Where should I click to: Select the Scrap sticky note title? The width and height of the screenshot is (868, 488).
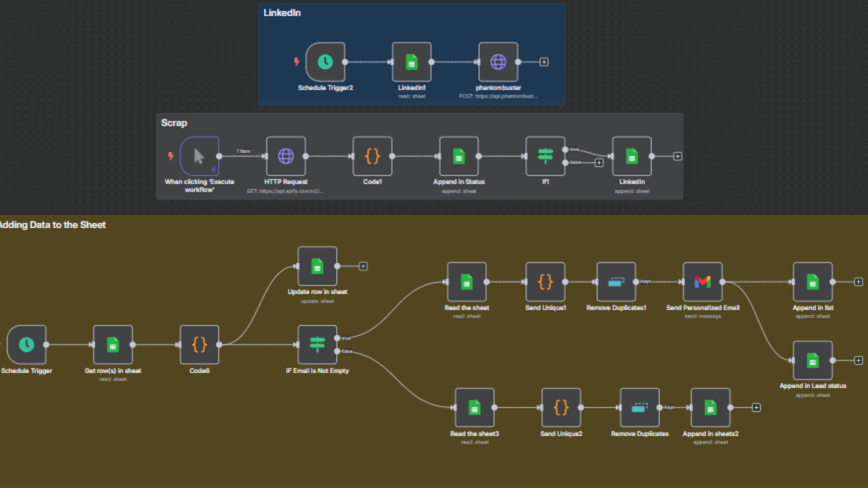tap(174, 123)
